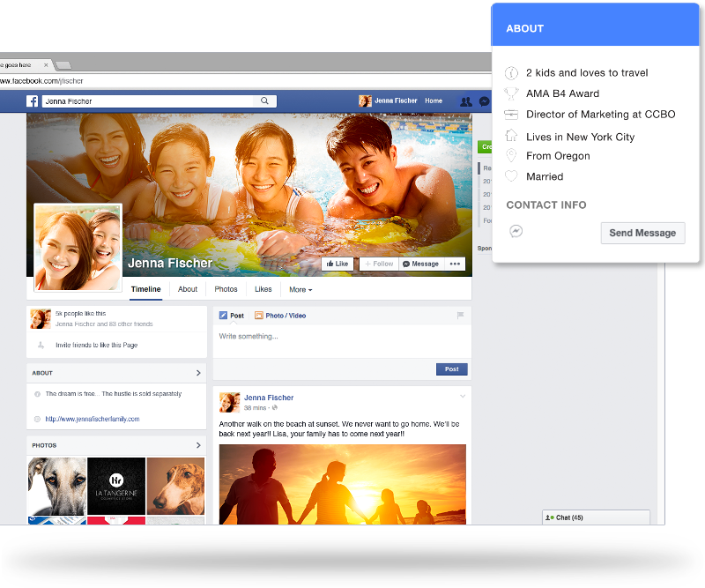
Task: Open the jennafischerfamily.com link
Action: tap(93, 419)
